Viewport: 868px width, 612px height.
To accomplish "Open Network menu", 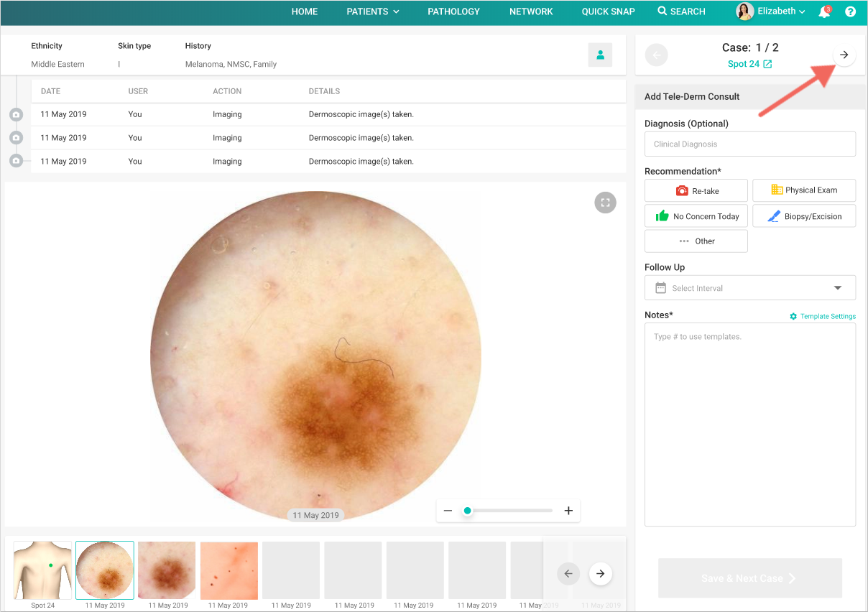I will click(531, 11).
